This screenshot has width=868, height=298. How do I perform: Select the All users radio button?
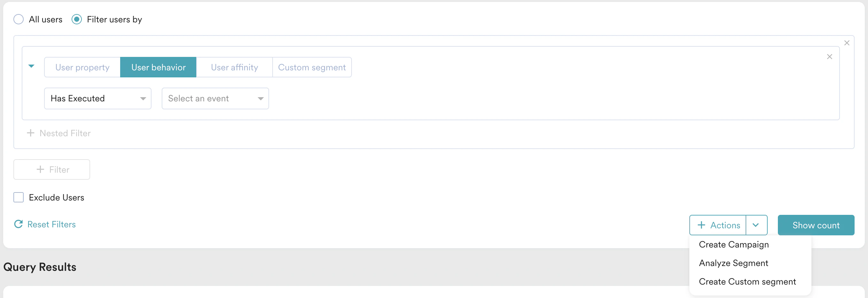click(19, 19)
